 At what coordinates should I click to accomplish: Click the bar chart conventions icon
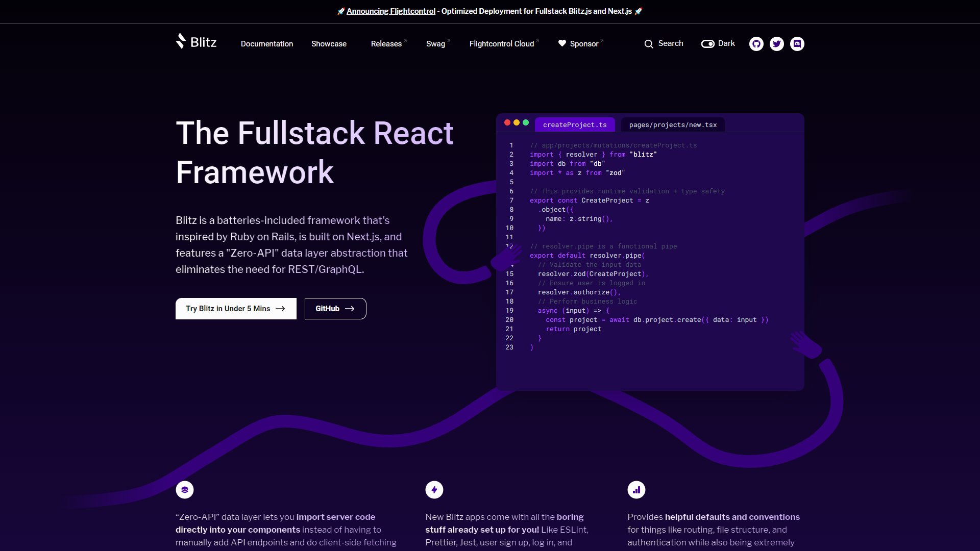coord(636,490)
